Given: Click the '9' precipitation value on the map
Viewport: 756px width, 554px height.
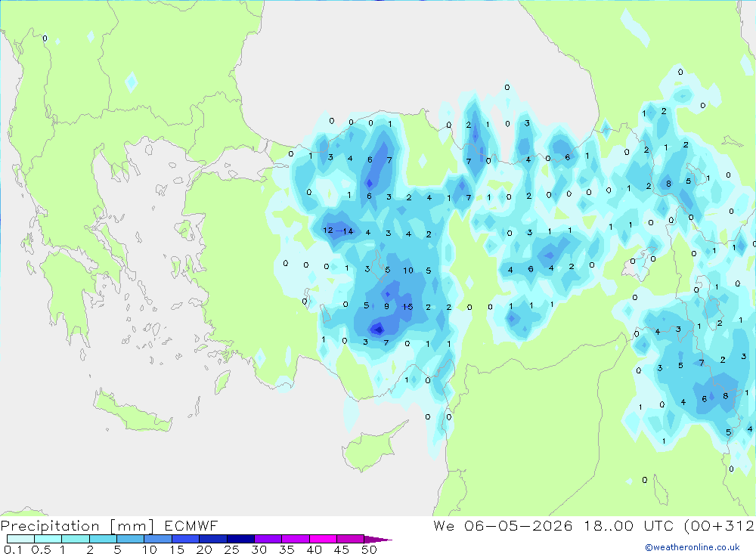Looking at the screenshot, I should click(386, 306).
